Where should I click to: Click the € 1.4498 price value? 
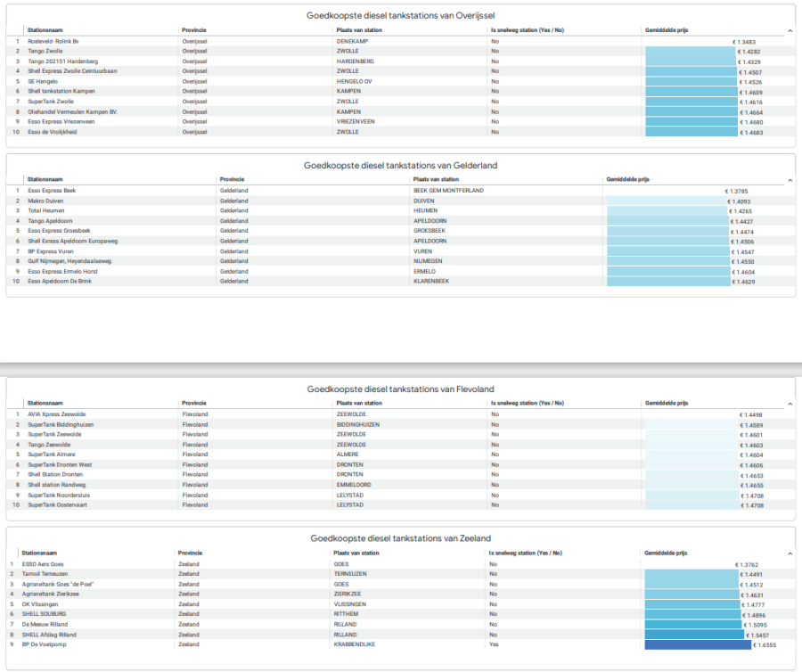pos(751,414)
